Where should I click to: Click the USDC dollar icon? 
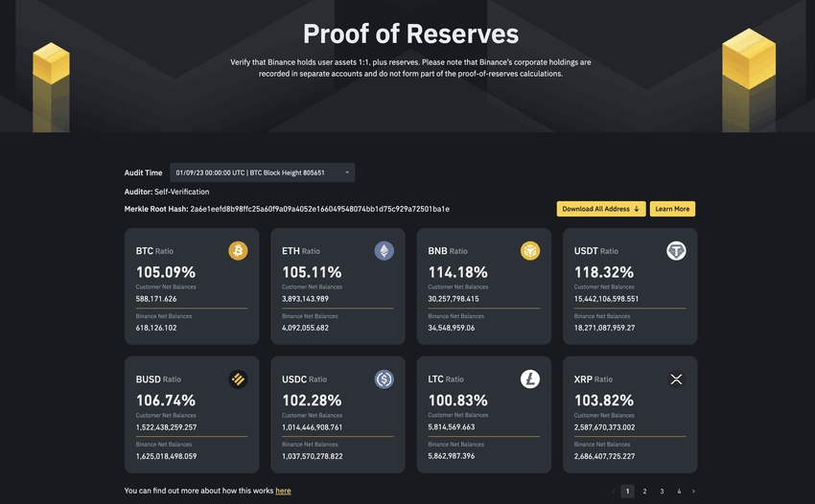[384, 379]
